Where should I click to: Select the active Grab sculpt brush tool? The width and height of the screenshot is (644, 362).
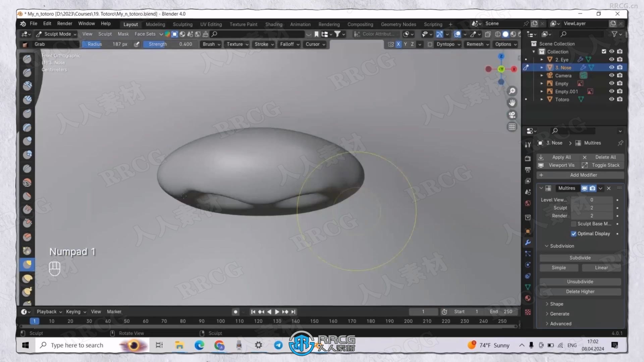pyautogui.click(x=27, y=264)
